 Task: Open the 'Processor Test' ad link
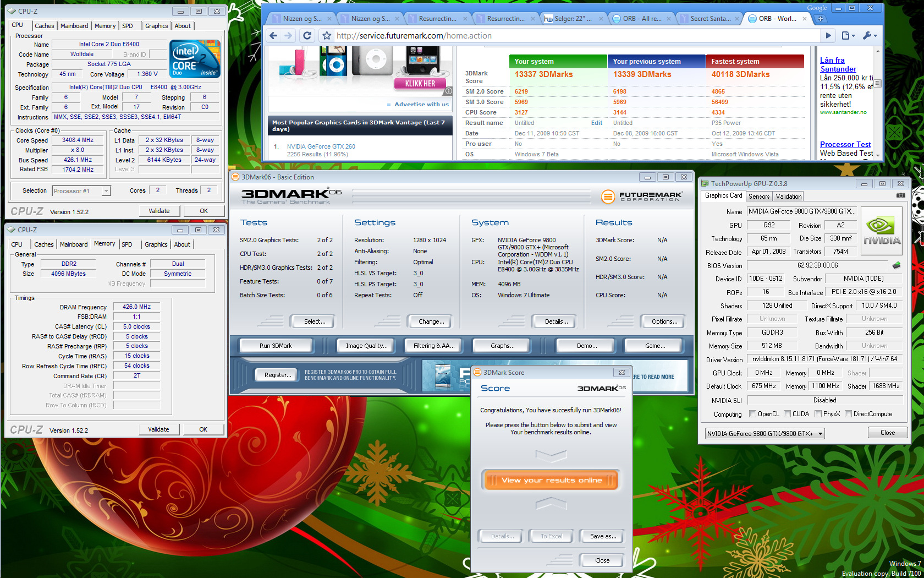[x=845, y=144]
